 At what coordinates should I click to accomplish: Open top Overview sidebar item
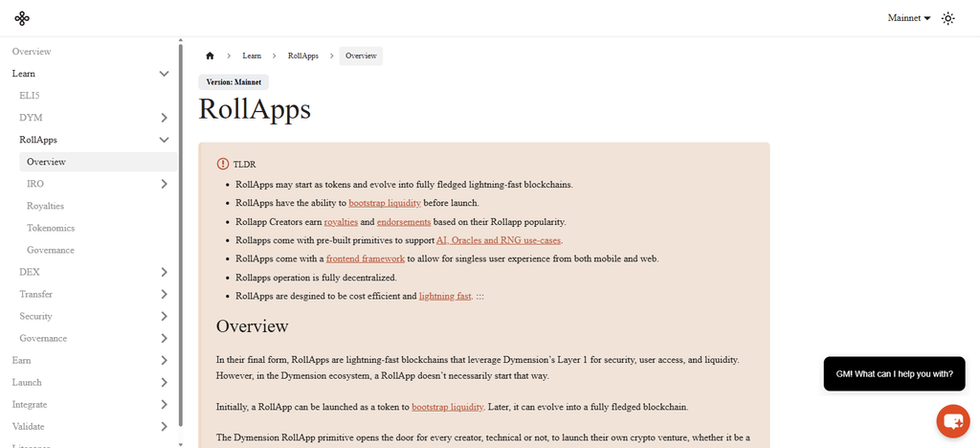coord(32,52)
